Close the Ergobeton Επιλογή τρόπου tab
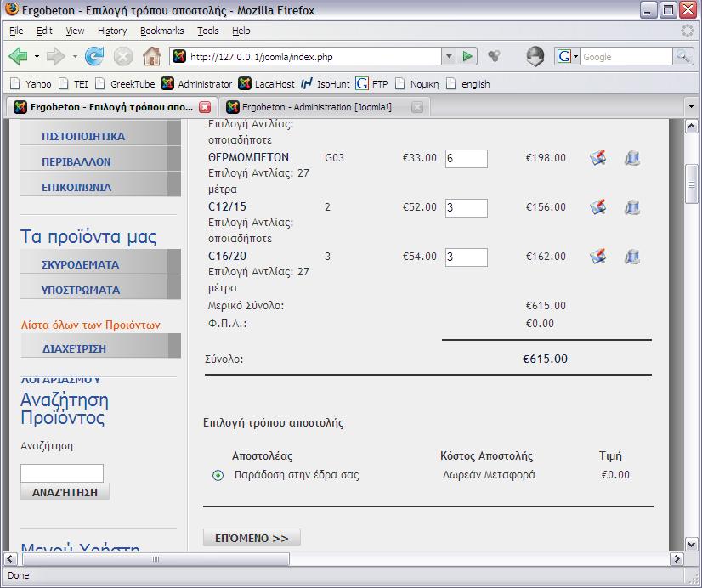702x588 pixels. tap(205, 107)
